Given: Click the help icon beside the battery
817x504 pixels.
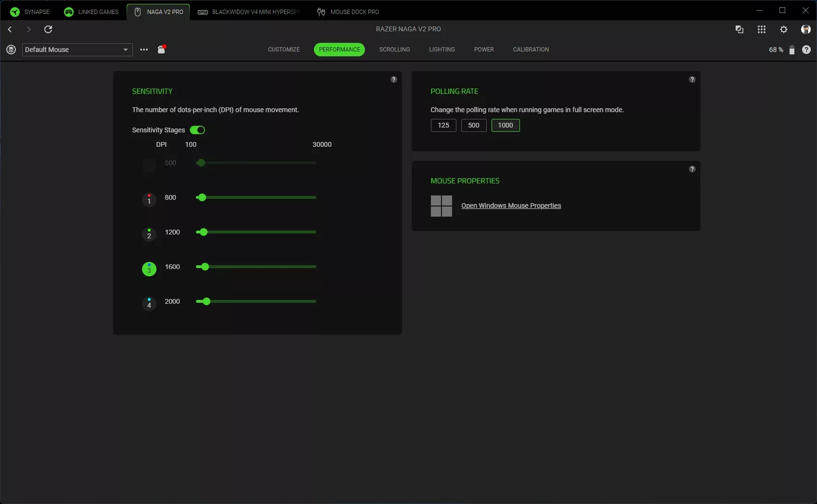Looking at the screenshot, I should click(806, 50).
